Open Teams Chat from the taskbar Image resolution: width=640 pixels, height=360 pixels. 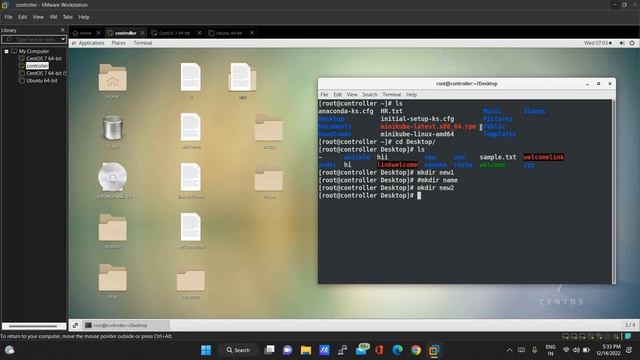click(287, 350)
